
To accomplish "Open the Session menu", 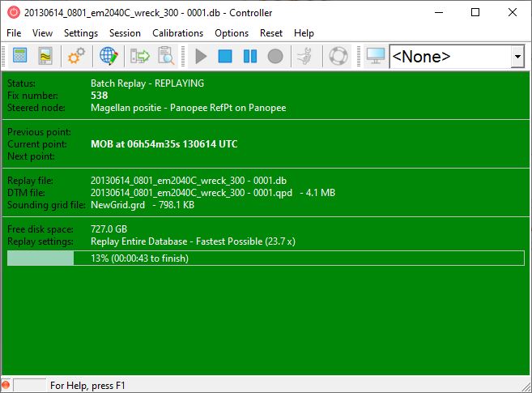I will (x=124, y=33).
